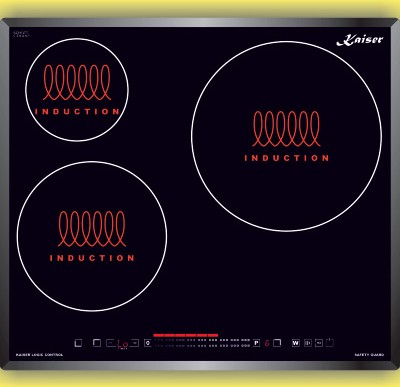Tap the P power boost button
The width and height of the screenshot is (400, 387).
(256, 343)
